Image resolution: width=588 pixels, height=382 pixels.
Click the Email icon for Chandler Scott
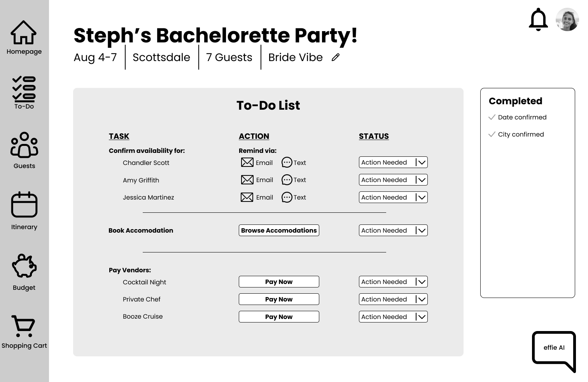tap(247, 163)
